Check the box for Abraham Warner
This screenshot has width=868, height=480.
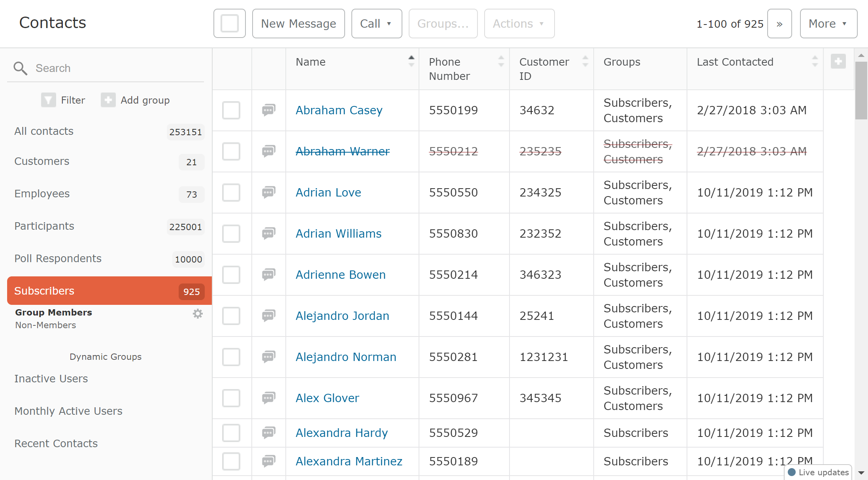tap(231, 151)
